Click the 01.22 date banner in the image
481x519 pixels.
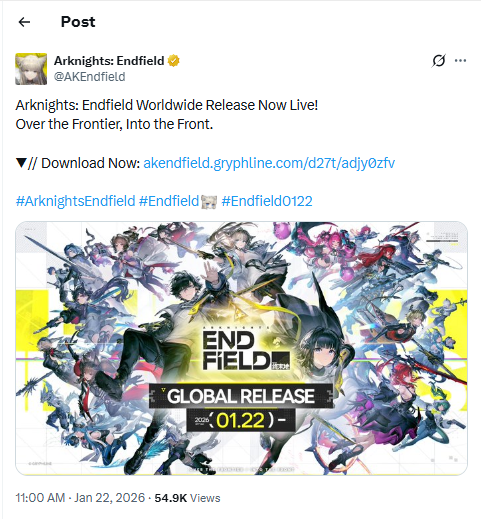point(241,420)
